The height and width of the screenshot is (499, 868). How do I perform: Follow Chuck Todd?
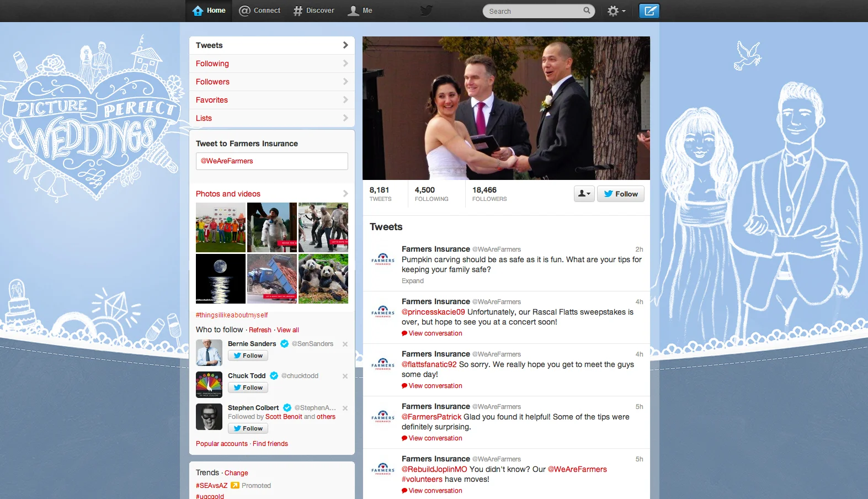click(x=248, y=387)
